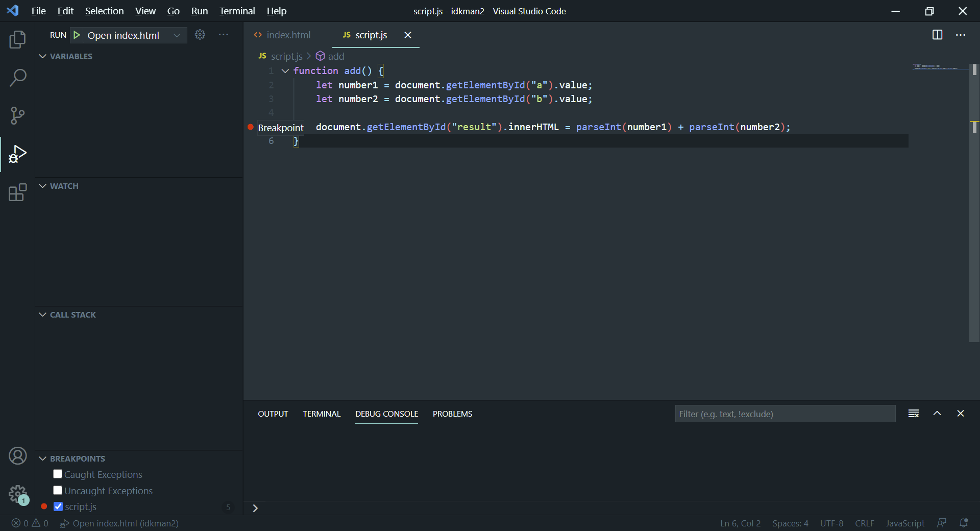Select the Search icon in activity bar
This screenshot has width=980, height=531.
17,78
